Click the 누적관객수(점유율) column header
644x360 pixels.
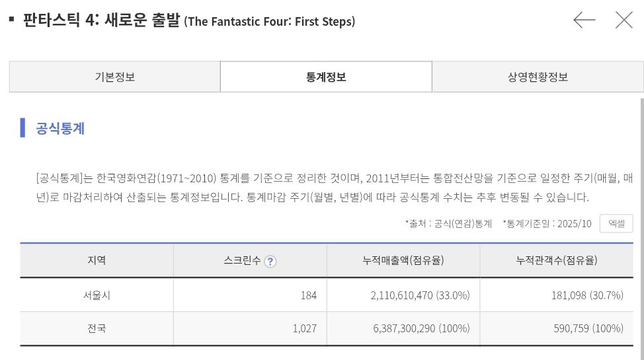tap(557, 260)
